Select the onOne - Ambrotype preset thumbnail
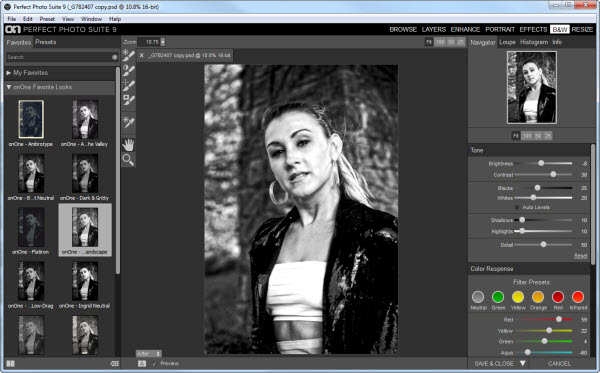 pyautogui.click(x=31, y=119)
